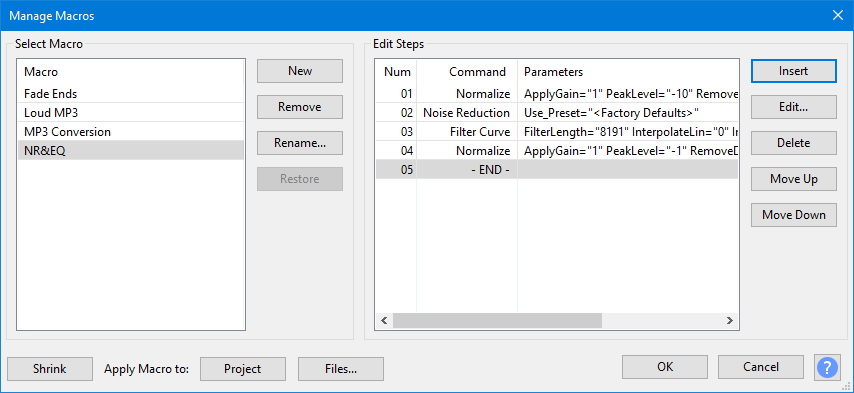The height and width of the screenshot is (393, 854).
Task: Create a New macro
Action: [300, 71]
